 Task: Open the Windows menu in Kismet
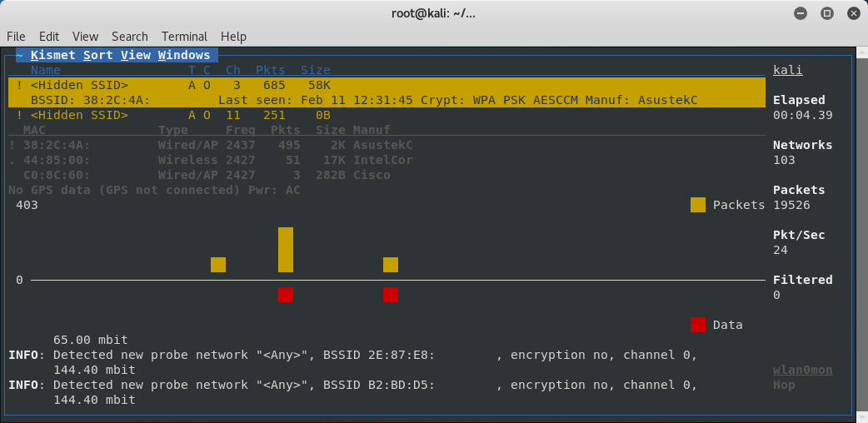pos(184,55)
